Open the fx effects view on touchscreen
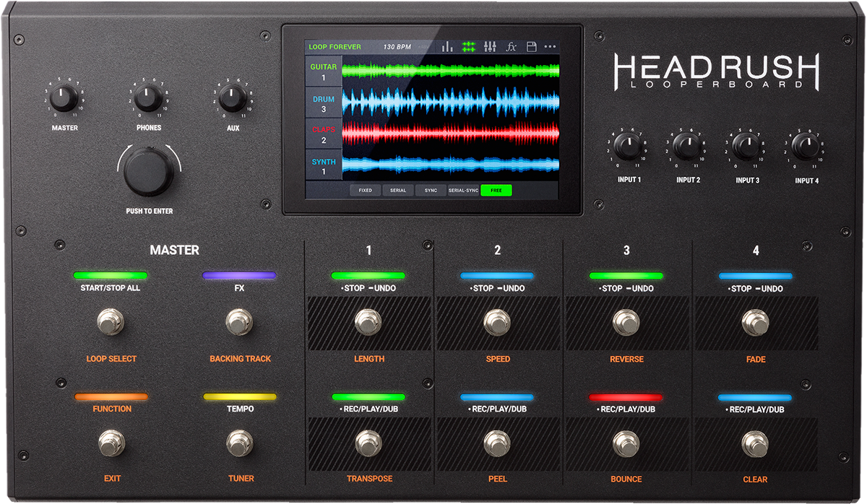The height and width of the screenshot is (504, 867). click(511, 46)
